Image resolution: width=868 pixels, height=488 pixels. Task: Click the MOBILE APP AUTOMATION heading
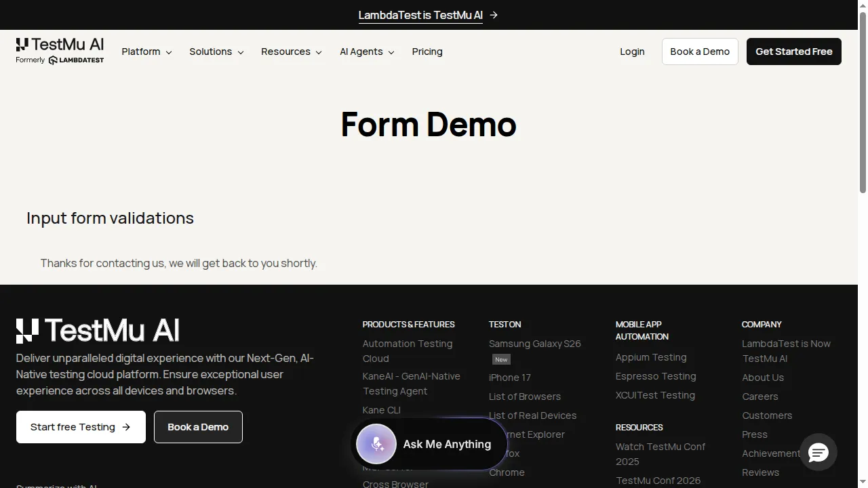[642, 330]
